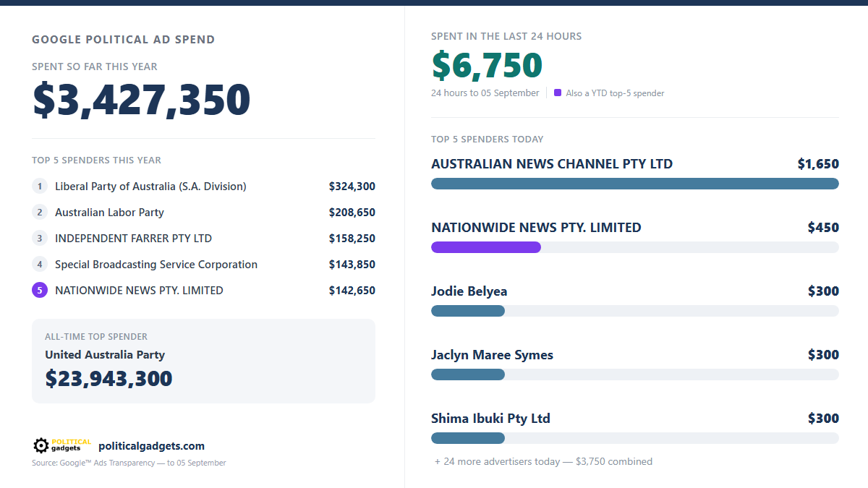
Task: Click rank badge 1 for Liberal Party
Action: coord(40,187)
